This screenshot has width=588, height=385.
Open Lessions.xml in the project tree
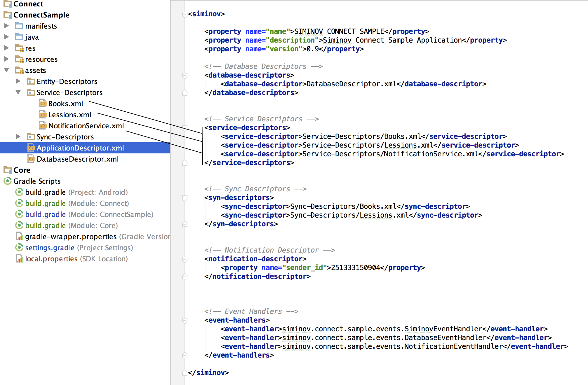coord(69,115)
